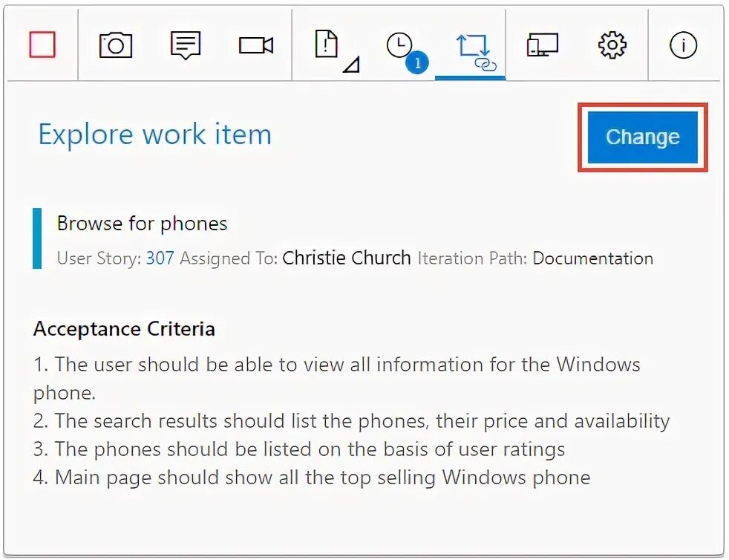
Task: Click the Acceptance Criteria heading
Action: click(124, 329)
